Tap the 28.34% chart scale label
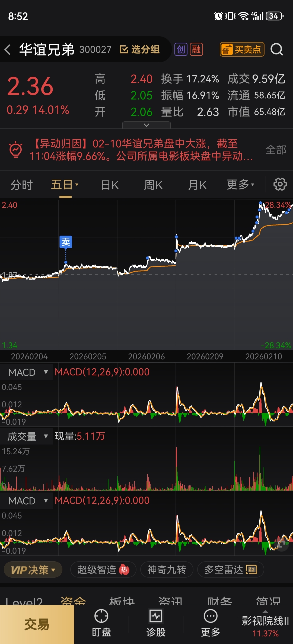This screenshot has width=293, height=644. [278, 205]
